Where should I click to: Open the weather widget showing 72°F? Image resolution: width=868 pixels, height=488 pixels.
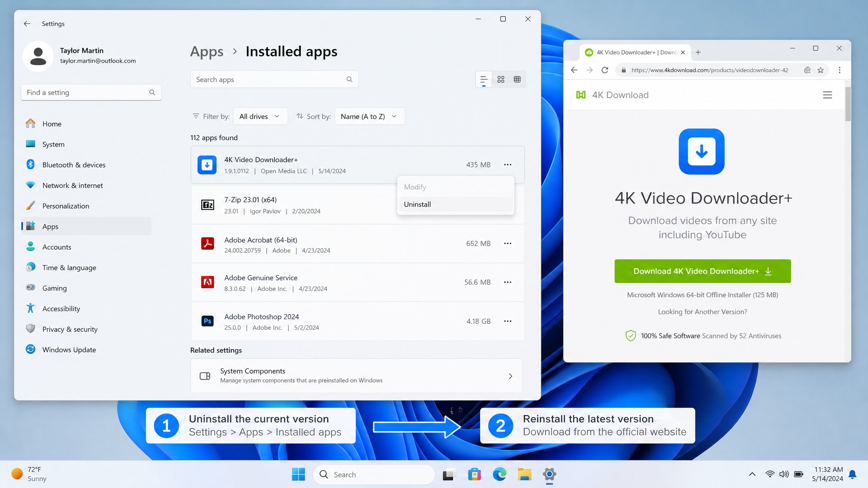pyautogui.click(x=30, y=474)
